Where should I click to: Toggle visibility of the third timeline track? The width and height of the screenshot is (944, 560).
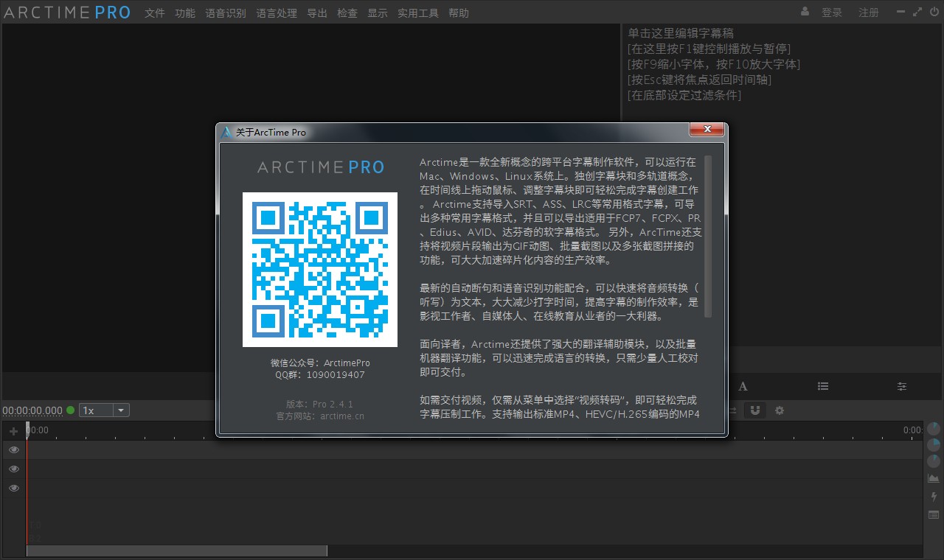[13, 488]
